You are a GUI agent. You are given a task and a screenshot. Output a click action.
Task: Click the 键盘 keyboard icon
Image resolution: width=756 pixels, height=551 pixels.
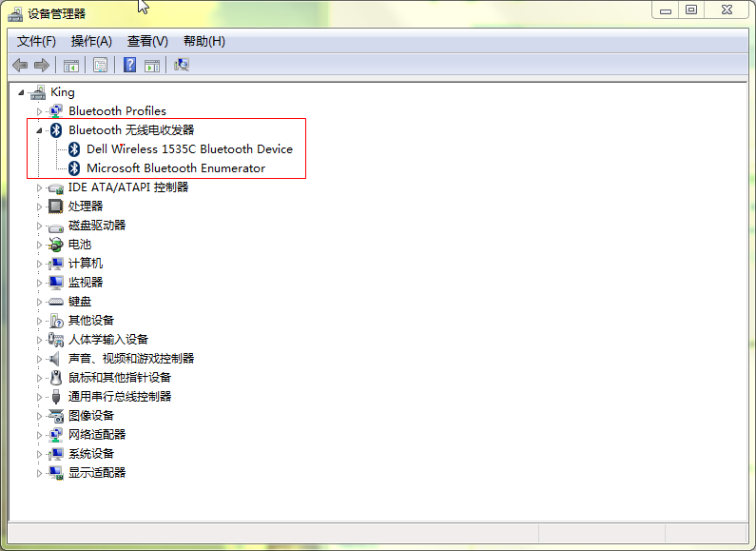pos(56,302)
